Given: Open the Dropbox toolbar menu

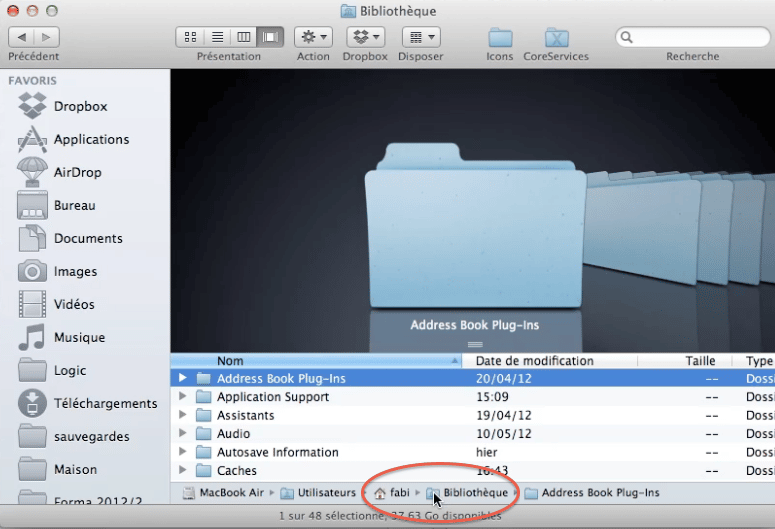Looking at the screenshot, I should coord(365,37).
